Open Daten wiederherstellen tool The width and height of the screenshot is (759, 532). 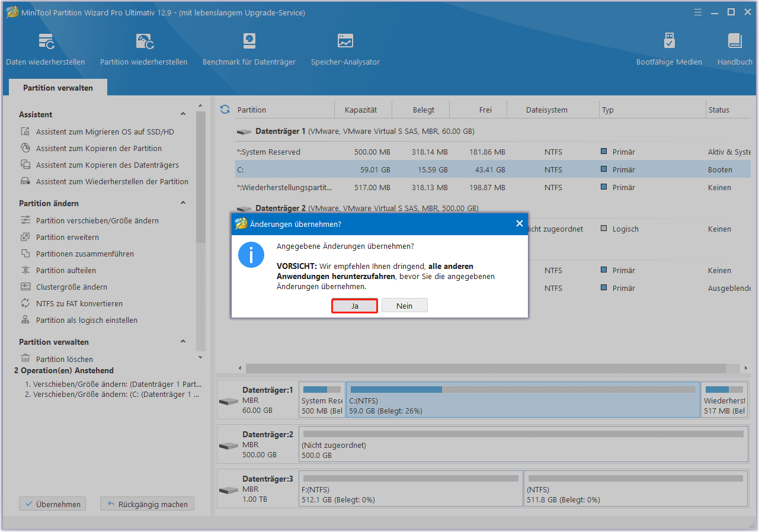click(x=46, y=49)
